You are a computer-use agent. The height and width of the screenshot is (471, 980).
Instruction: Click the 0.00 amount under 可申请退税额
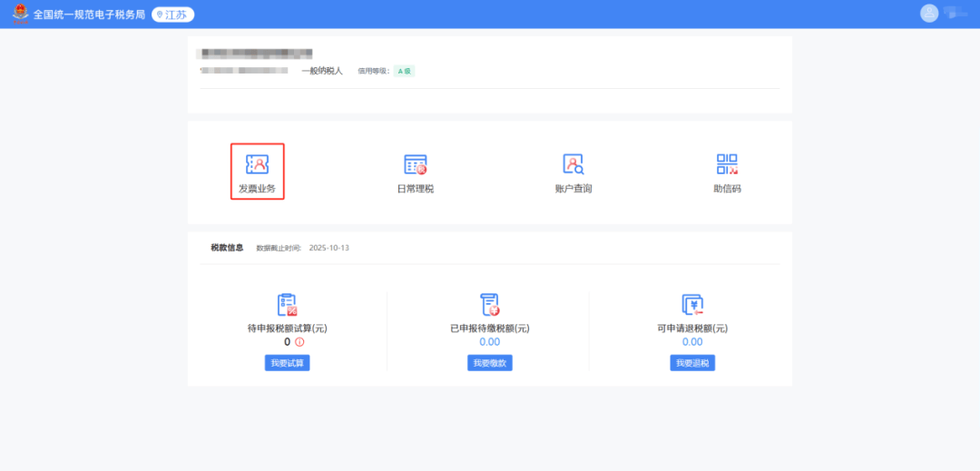[692, 342]
